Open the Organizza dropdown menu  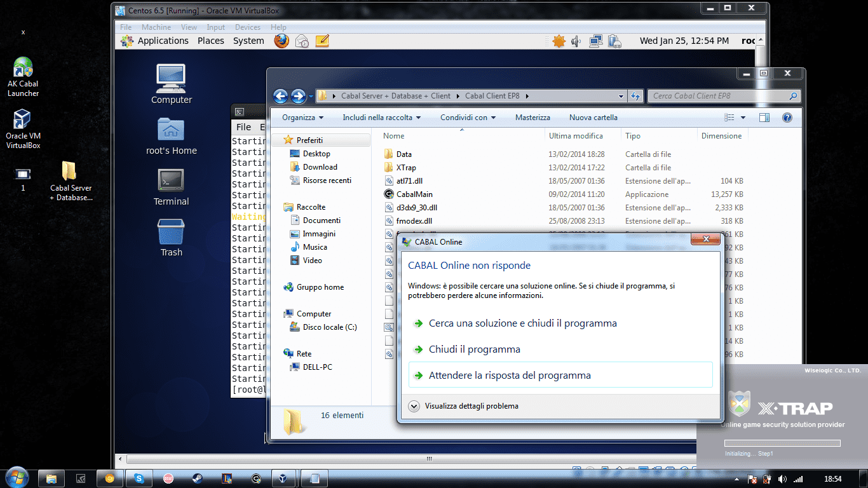[x=303, y=118]
